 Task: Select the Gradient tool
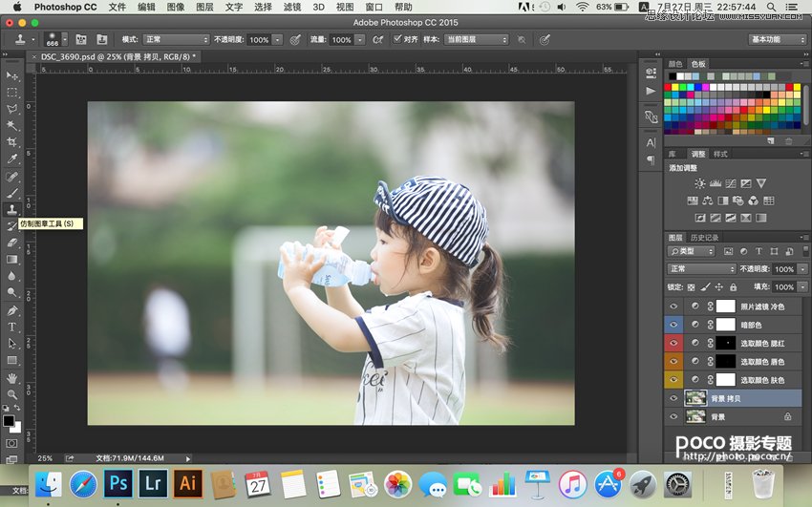pyautogui.click(x=11, y=259)
